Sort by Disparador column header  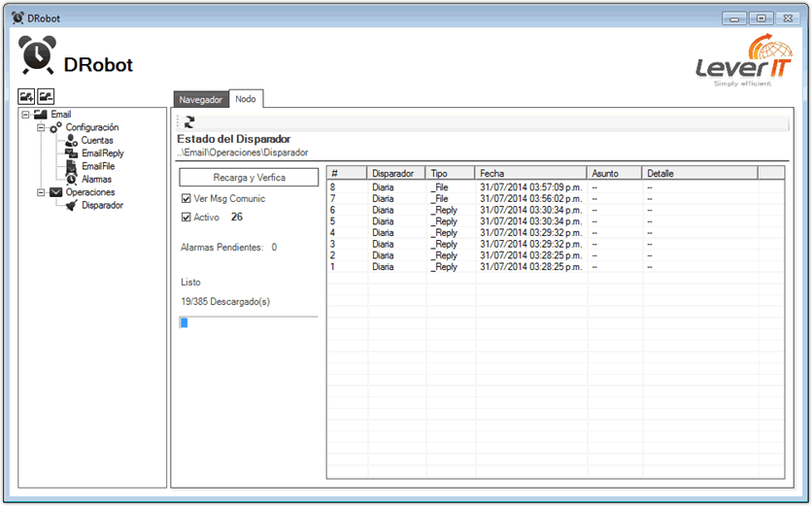[x=395, y=174]
